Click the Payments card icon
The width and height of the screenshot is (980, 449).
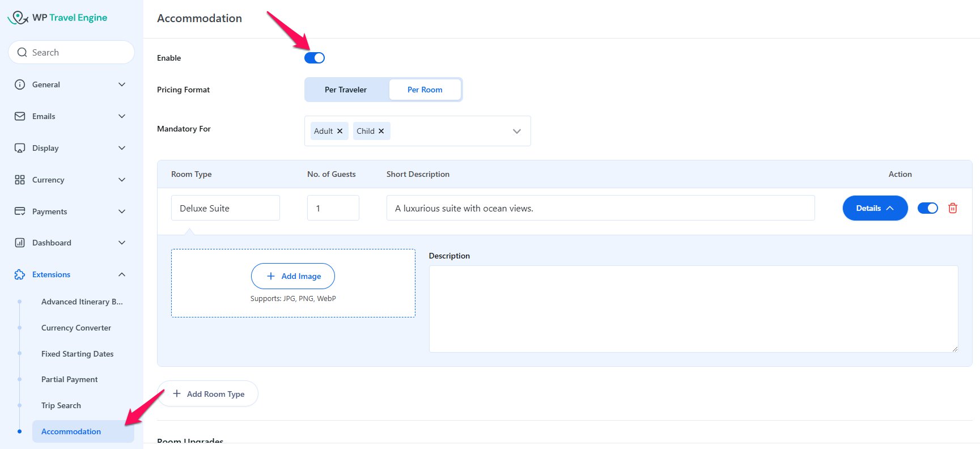tap(20, 211)
